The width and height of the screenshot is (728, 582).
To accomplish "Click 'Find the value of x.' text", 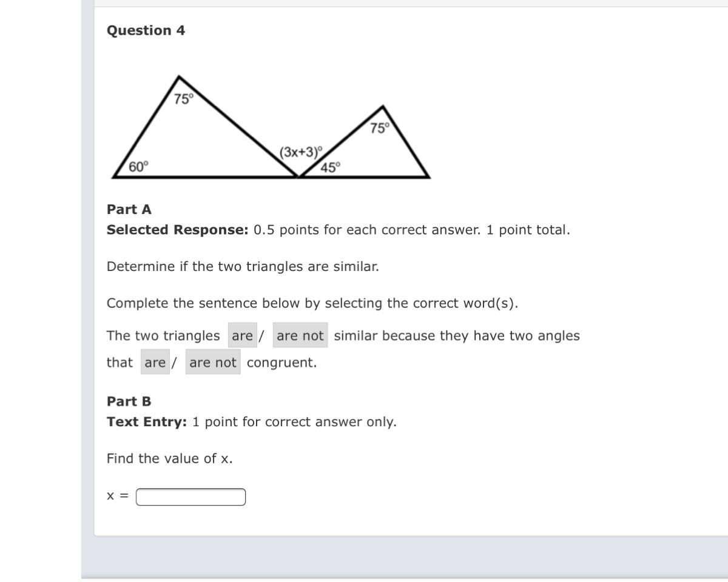I will point(170,458).
